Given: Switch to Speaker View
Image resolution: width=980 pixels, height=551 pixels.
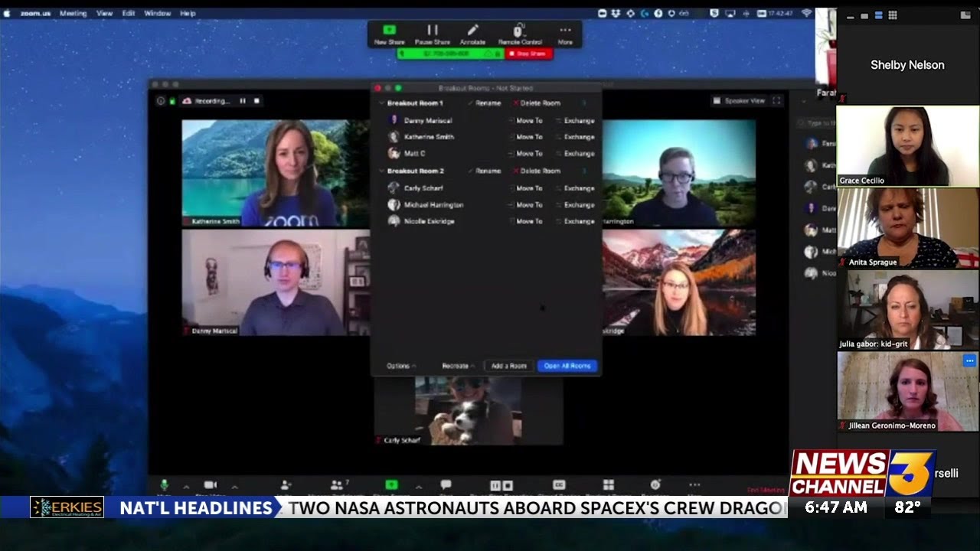Looking at the screenshot, I should pyautogui.click(x=739, y=100).
